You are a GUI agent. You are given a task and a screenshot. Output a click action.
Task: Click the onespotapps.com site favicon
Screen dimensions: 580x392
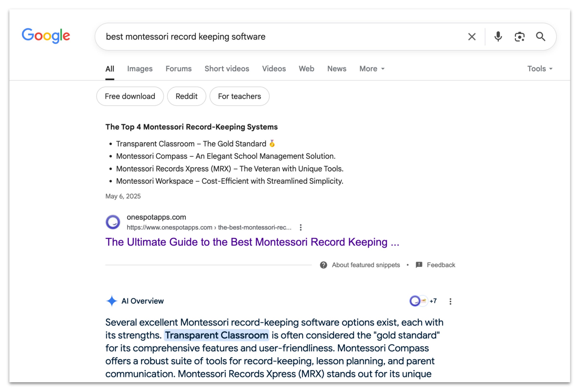click(113, 222)
